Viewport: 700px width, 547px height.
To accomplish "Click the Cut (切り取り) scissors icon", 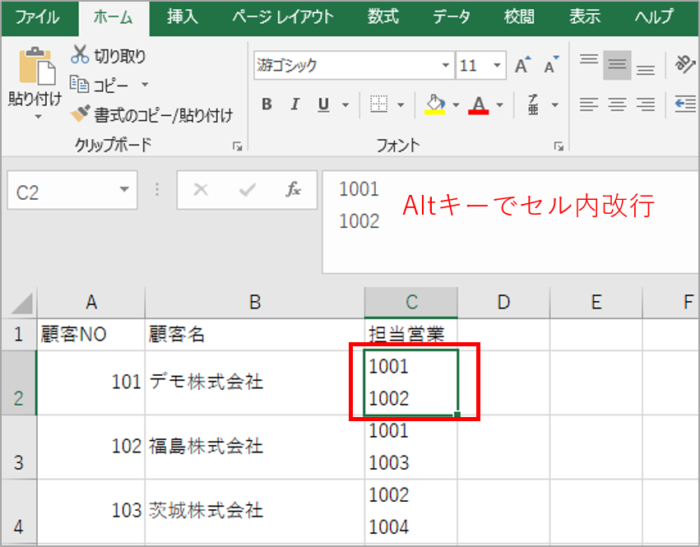I will pos(80,54).
